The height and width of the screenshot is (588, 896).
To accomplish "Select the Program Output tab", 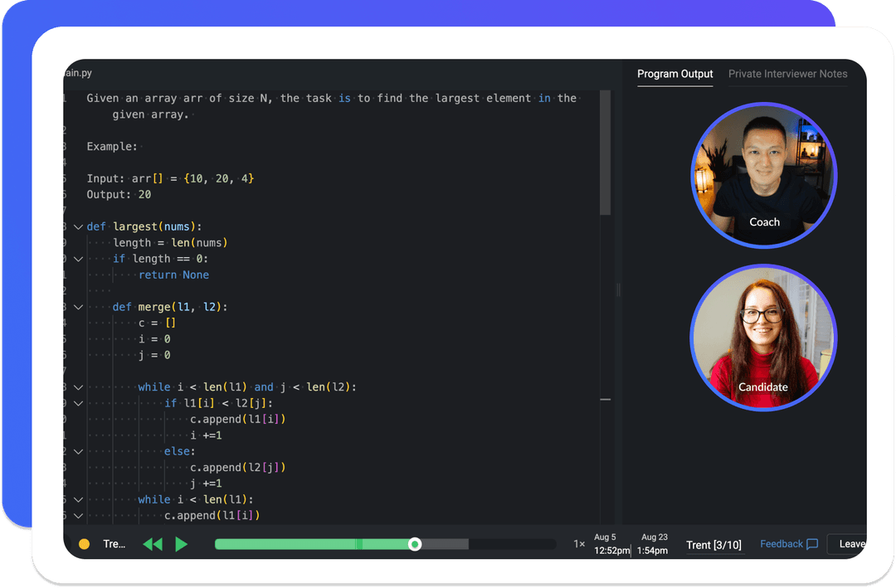I will (x=674, y=74).
